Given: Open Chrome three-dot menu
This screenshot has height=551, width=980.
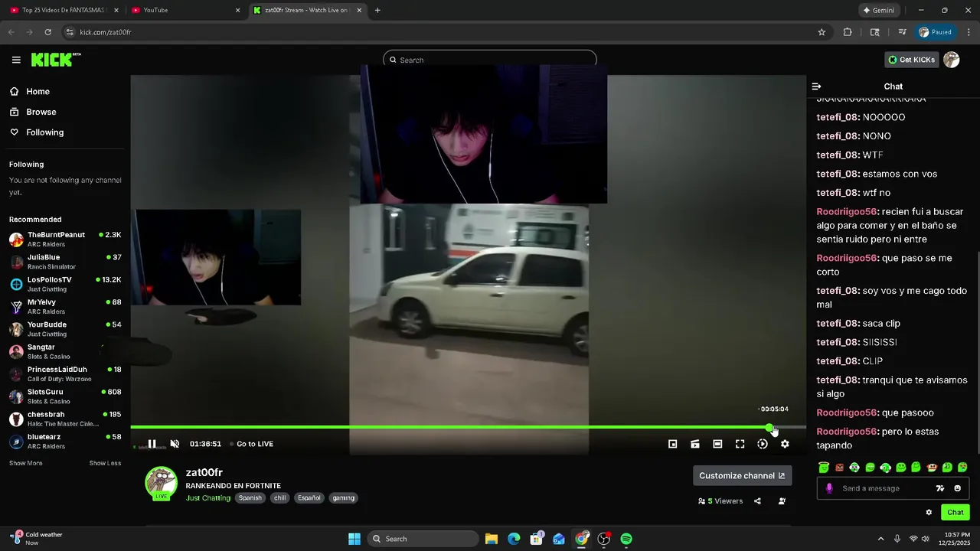Looking at the screenshot, I should coord(967,32).
